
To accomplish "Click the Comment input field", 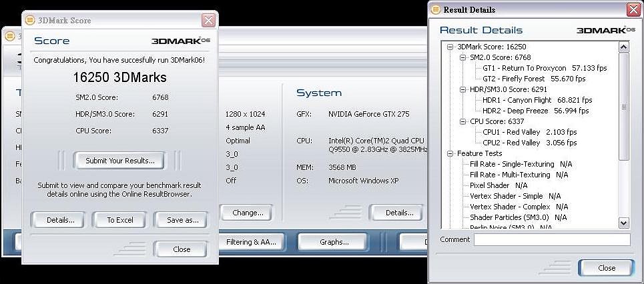I will [x=552, y=240].
